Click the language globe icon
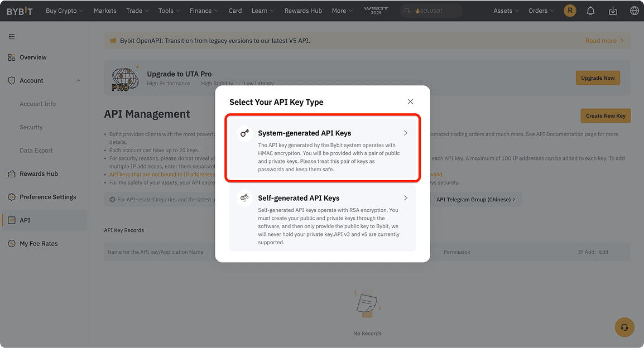The width and height of the screenshot is (644, 348). pos(635,11)
